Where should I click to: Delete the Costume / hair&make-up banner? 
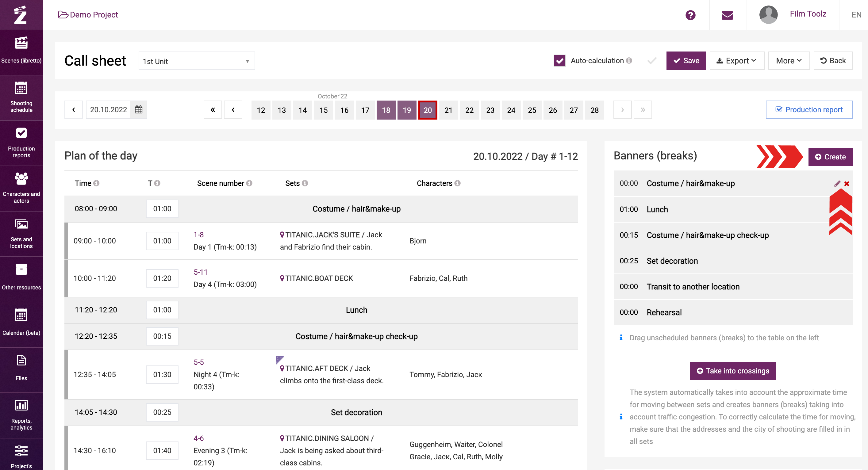click(847, 184)
